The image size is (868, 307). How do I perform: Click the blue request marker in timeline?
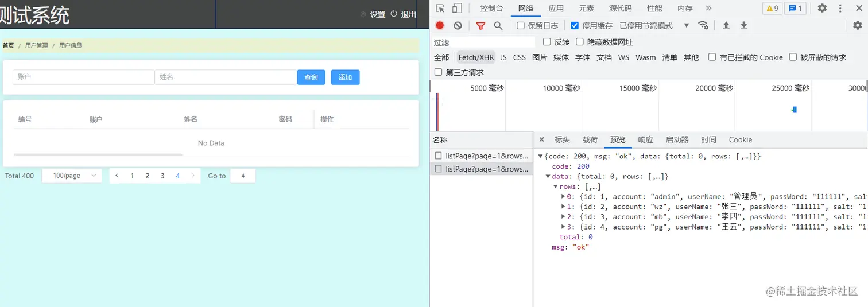[795, 110]
